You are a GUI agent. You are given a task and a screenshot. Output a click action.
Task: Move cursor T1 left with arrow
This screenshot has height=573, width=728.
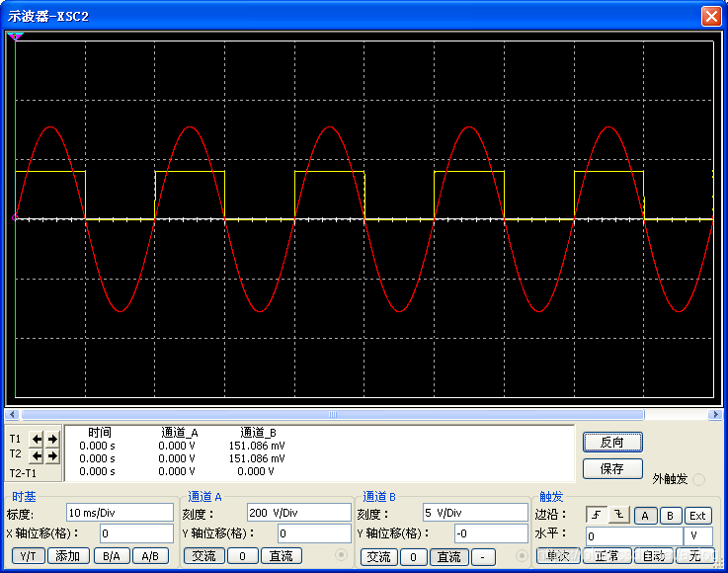click(x=37, y=439)
